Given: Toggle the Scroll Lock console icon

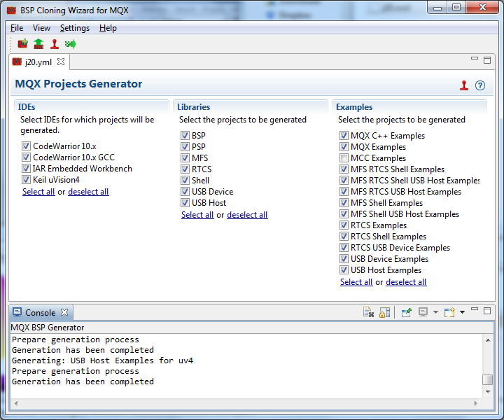Looking at the screenshot, I should [x=384, y=312].
